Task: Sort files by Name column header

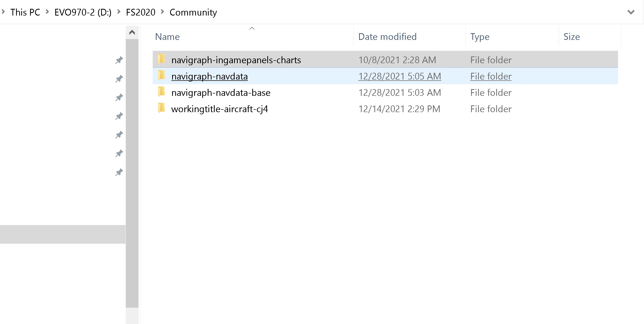Action: (167, 37)
